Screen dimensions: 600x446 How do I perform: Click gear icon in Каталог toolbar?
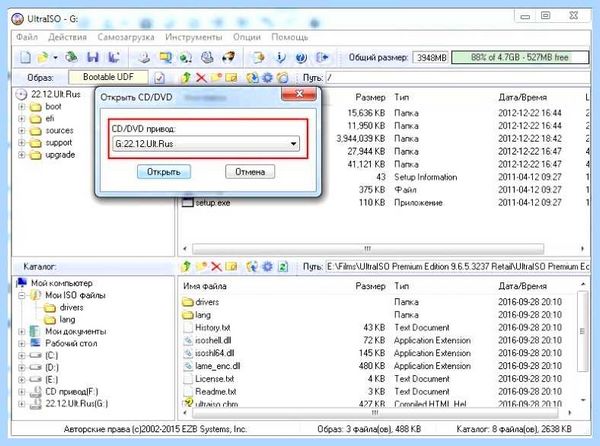tap(267, 266)
